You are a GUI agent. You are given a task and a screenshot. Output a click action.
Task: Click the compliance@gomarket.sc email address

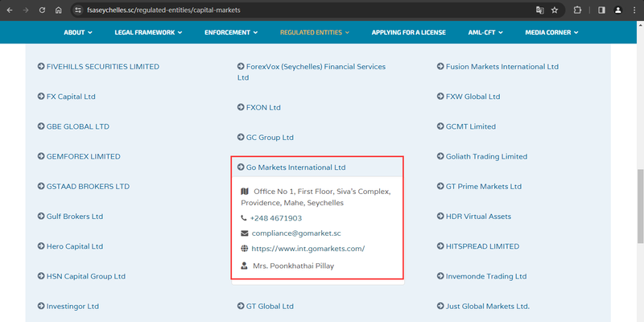(x=296, y=233)
